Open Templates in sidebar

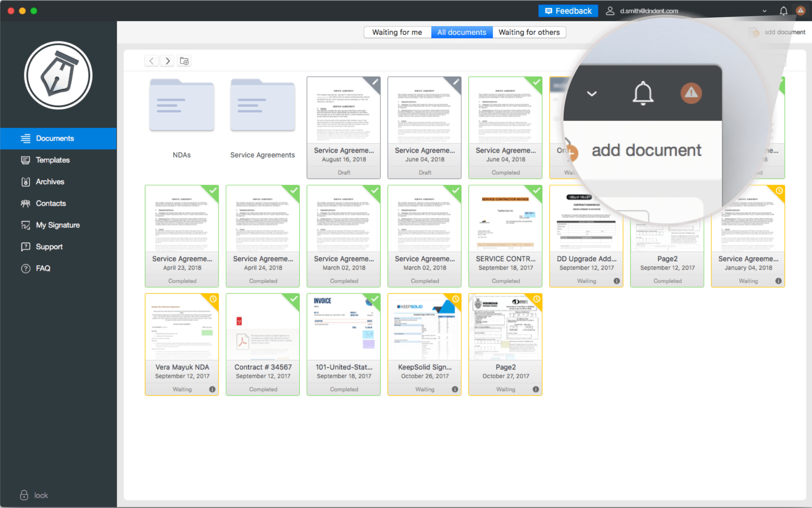53,160
